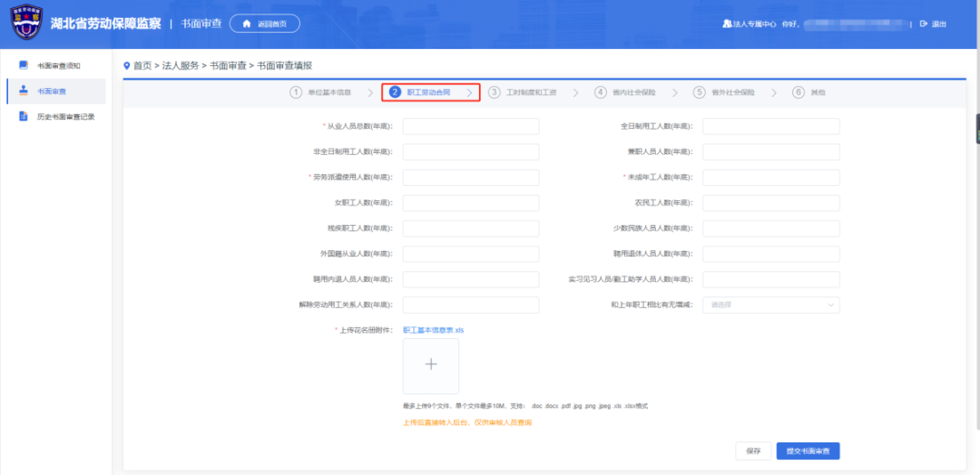Open step 5 省外社会保险
980x475 pixels.
pyautogui.click(x=724, y=92)
